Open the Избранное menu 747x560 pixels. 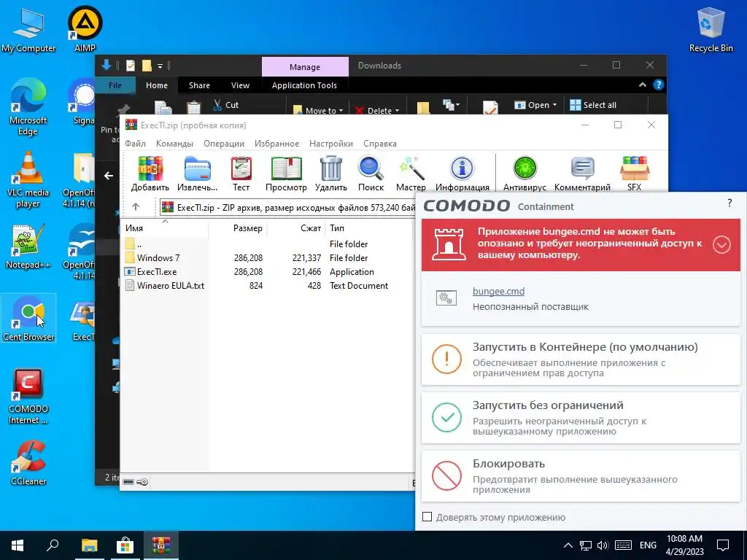276,144
